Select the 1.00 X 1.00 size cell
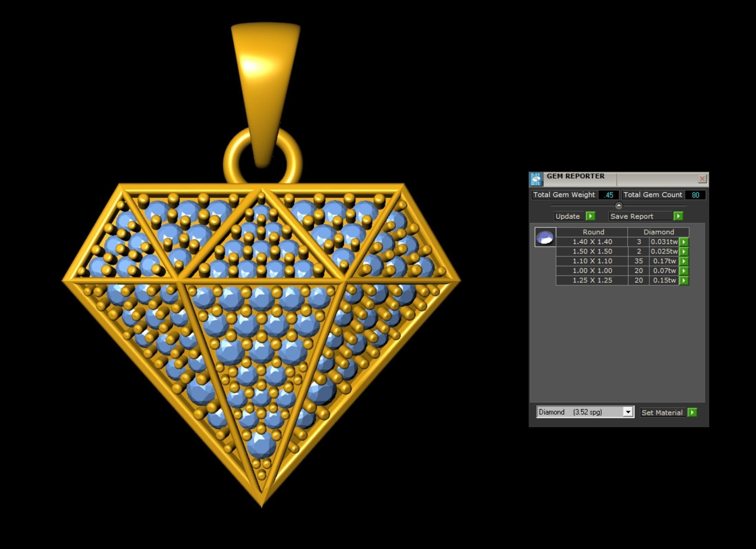Screen dimensions: 756x549 pos(592,271)
